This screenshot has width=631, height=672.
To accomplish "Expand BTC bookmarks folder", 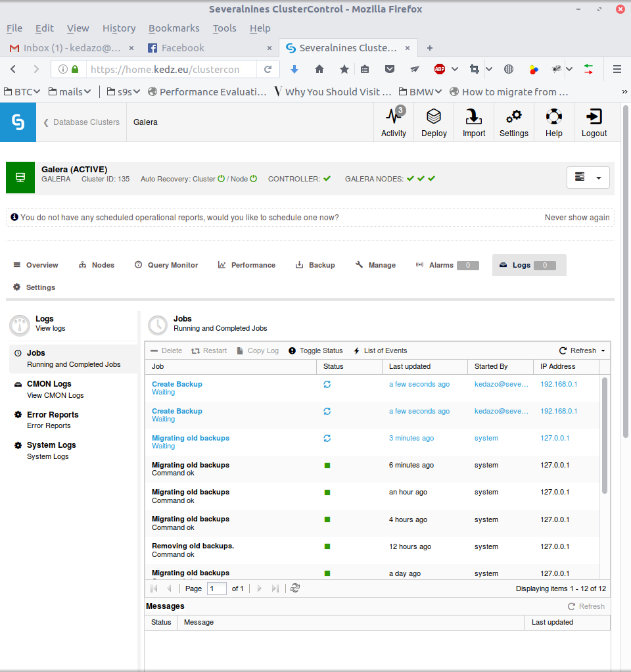I will (22, 91).
